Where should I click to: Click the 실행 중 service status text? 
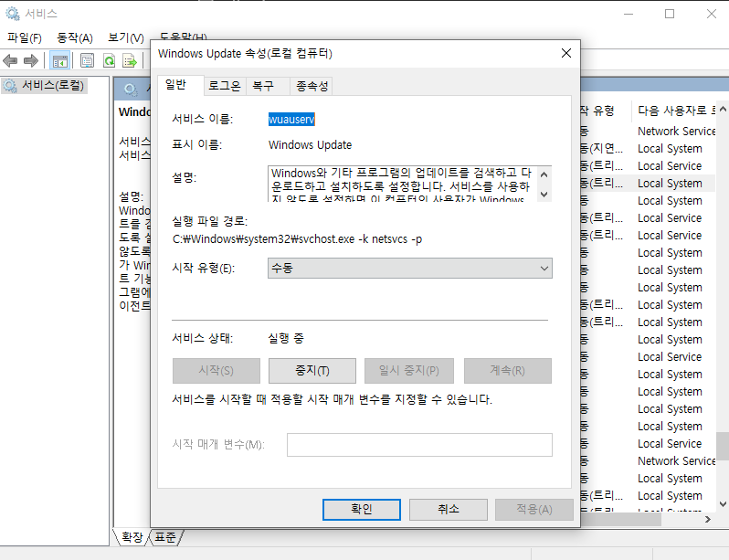click(x=286, y=338)
